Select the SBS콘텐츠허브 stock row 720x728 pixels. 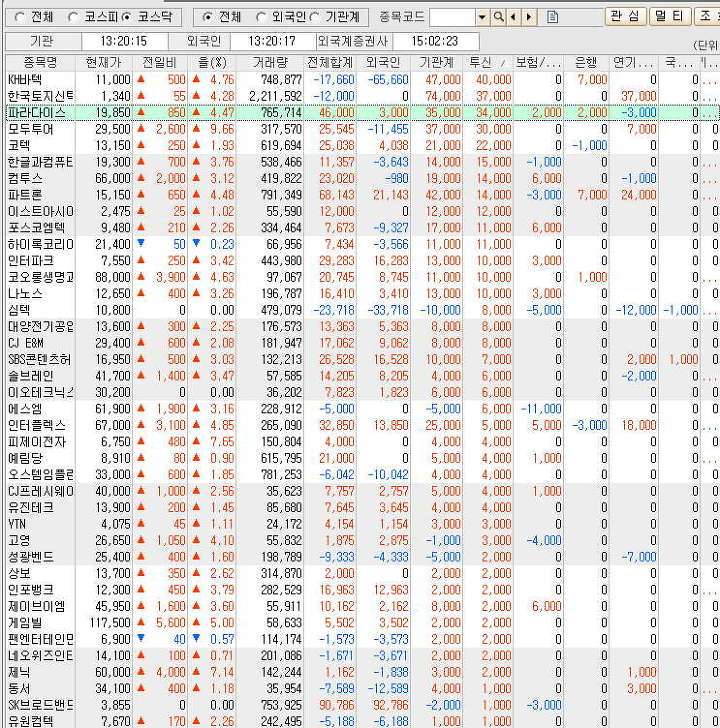(362, 360)
